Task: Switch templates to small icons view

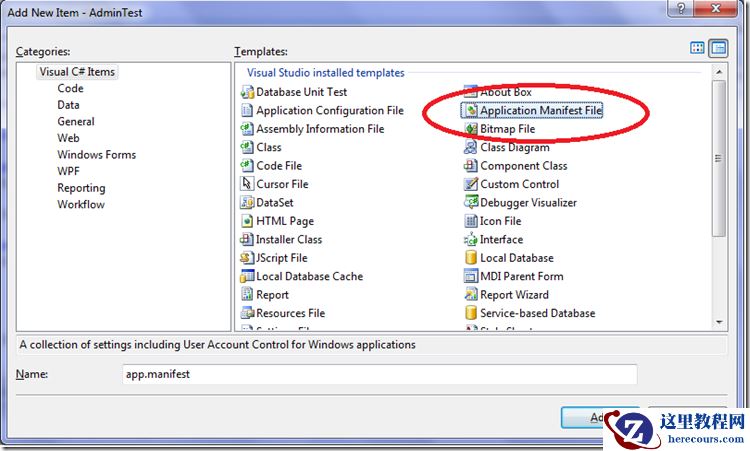Action: pos(718,48)
